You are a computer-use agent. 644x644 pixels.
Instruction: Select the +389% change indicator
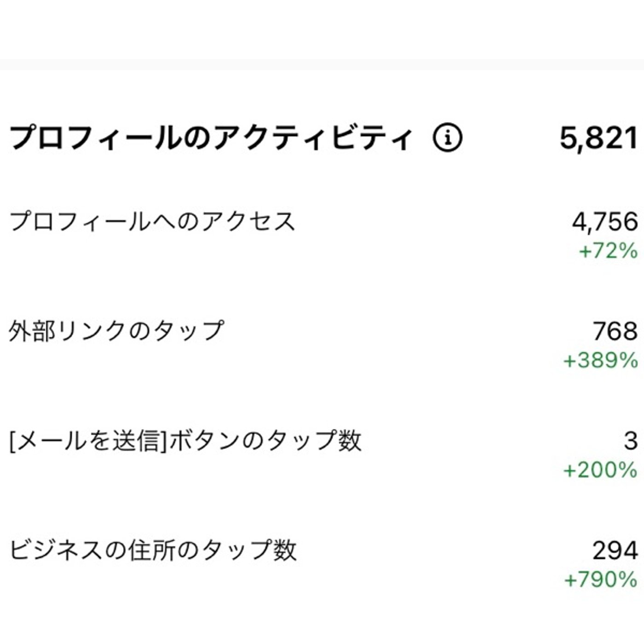[601, 361]
